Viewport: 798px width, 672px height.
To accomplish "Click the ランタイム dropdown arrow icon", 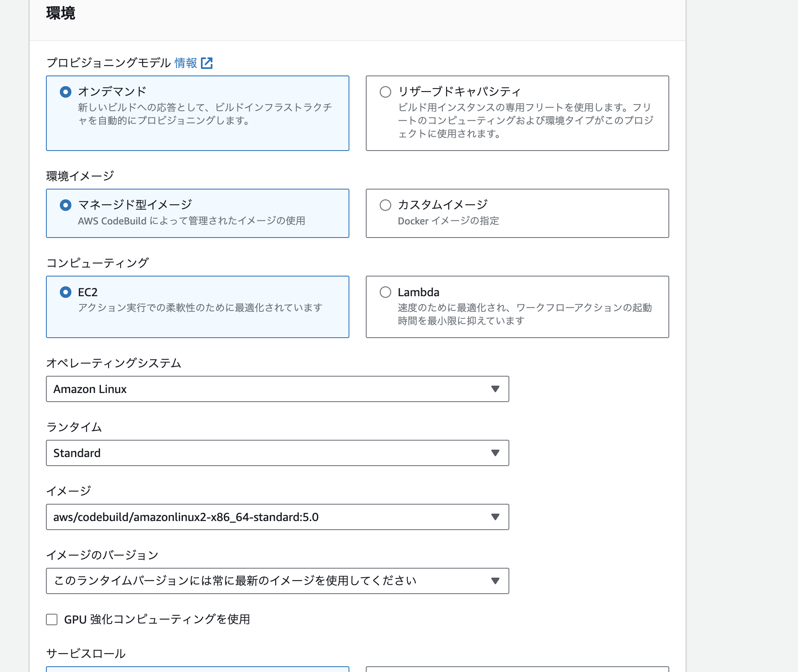I will (x=496, y=453).
